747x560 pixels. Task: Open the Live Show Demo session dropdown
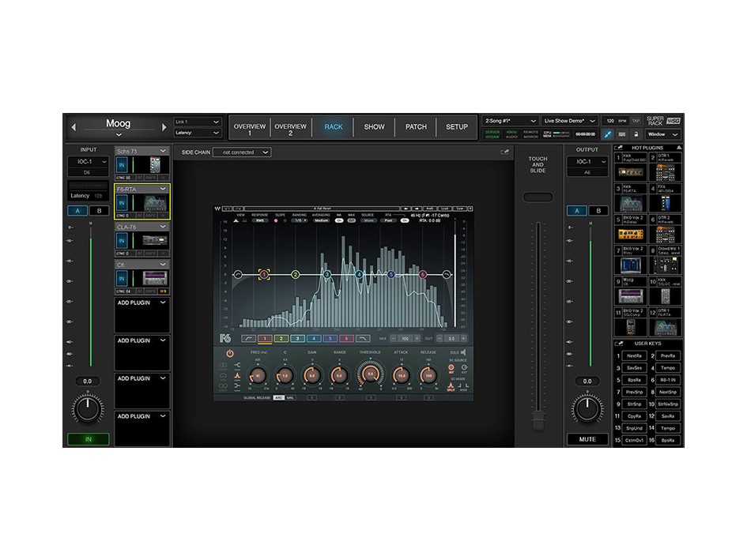[569, 121]
